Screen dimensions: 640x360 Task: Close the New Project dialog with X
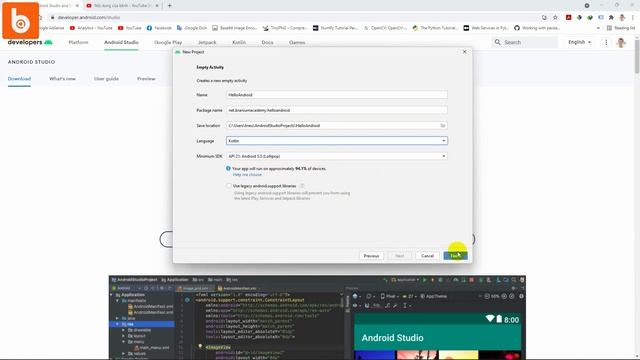tap(464, 52)
